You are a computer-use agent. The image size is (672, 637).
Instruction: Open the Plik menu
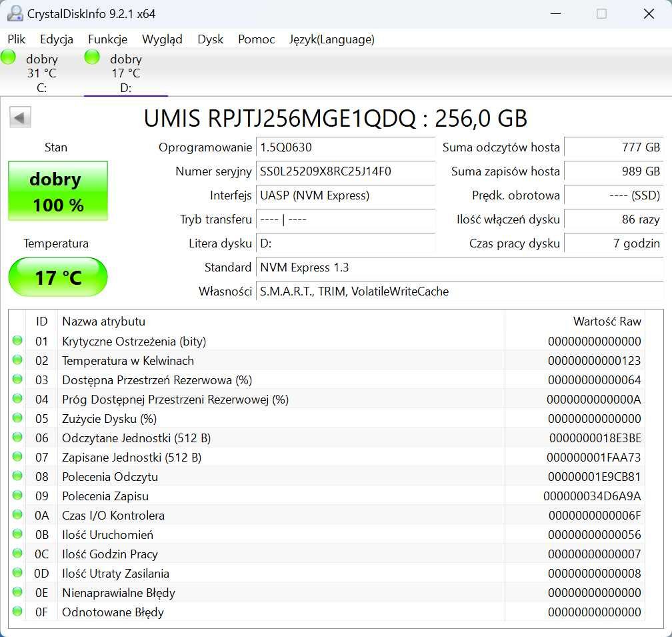coord(16,39)
